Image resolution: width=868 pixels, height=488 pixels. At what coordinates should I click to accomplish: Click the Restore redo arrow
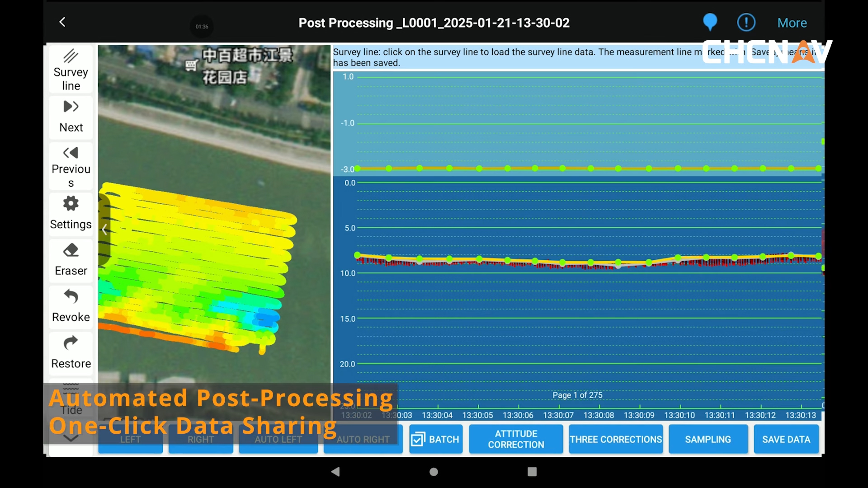[71, 352]
